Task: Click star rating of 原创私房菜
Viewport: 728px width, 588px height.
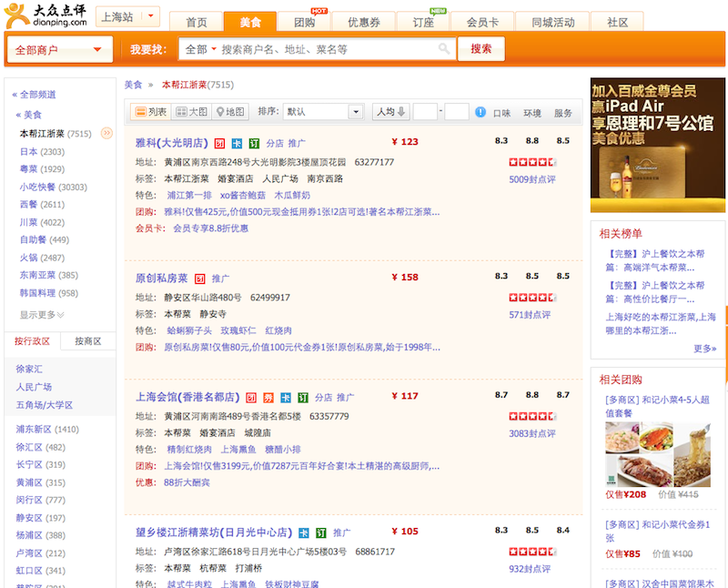Action: tap(532, 298)
